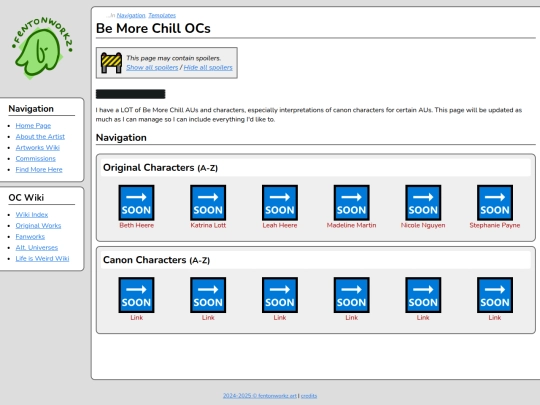Open Alt. Universes sidebar link
This screenshot has height=405, width=540.
37,248
